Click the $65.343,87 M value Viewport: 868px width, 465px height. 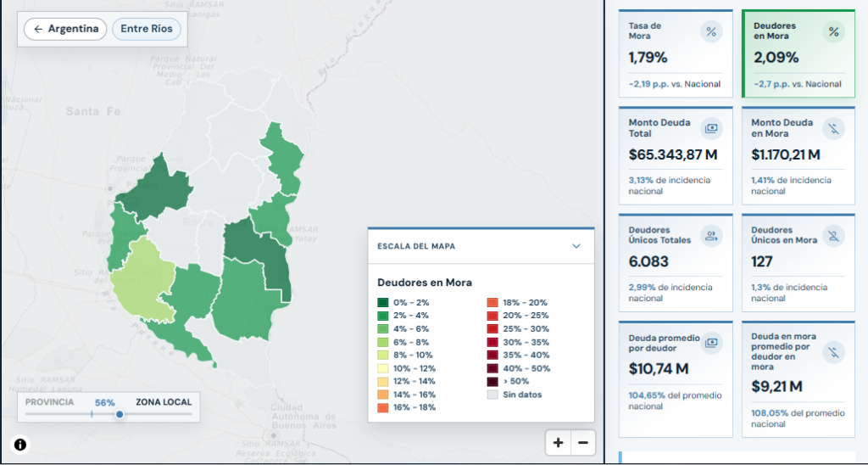(673, 154)
